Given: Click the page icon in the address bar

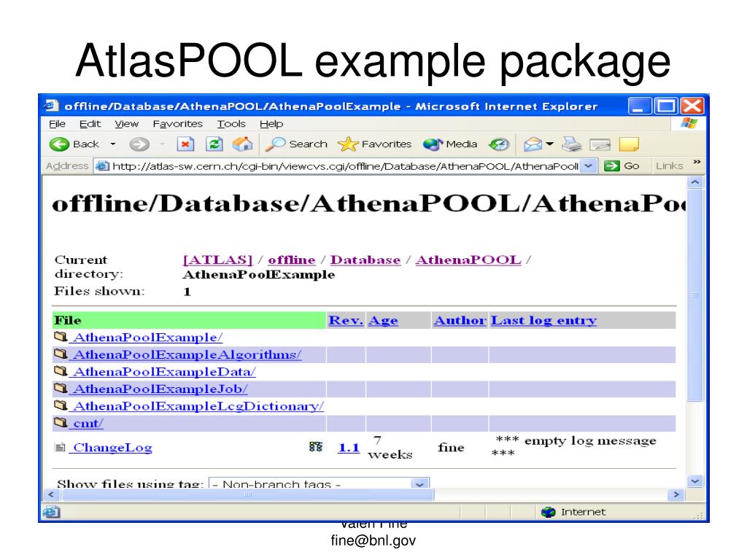Looking at the screenshot, I should (x=102, y=166).
